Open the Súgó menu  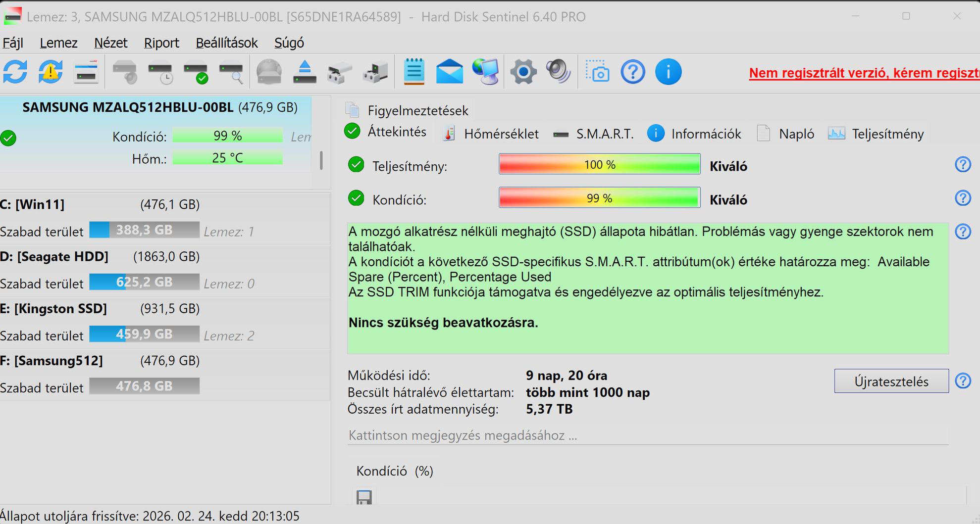click(289, 43)
